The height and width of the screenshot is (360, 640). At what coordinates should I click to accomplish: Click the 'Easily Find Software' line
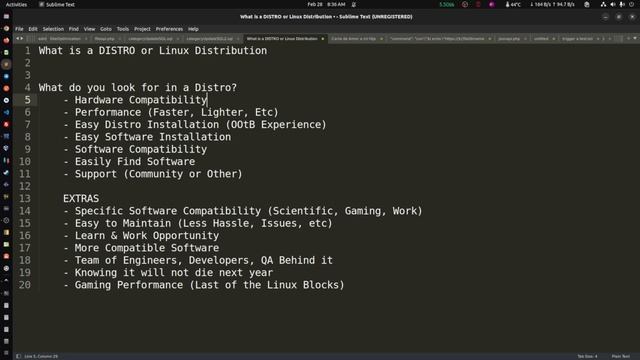tap(129, 162)
